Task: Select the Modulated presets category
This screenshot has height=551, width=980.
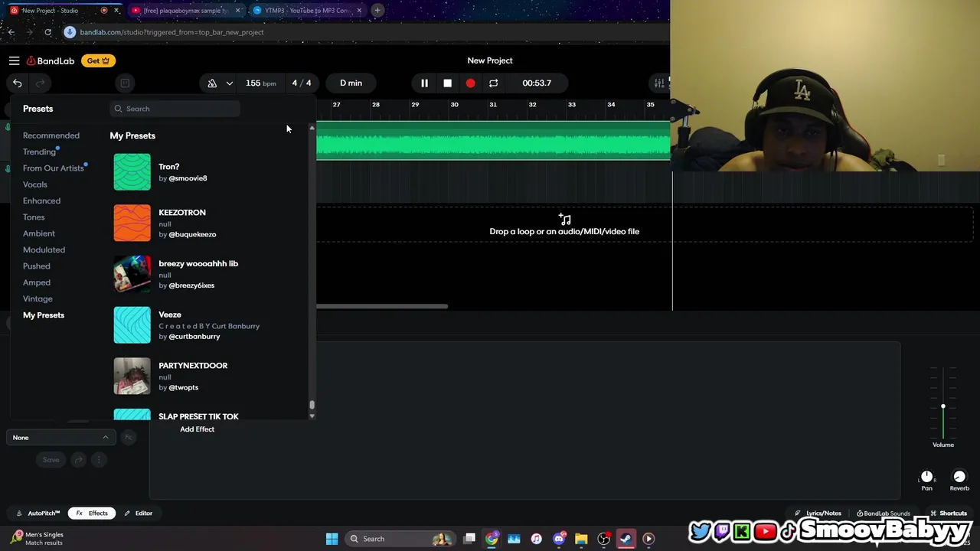Action: coord(44,249)
